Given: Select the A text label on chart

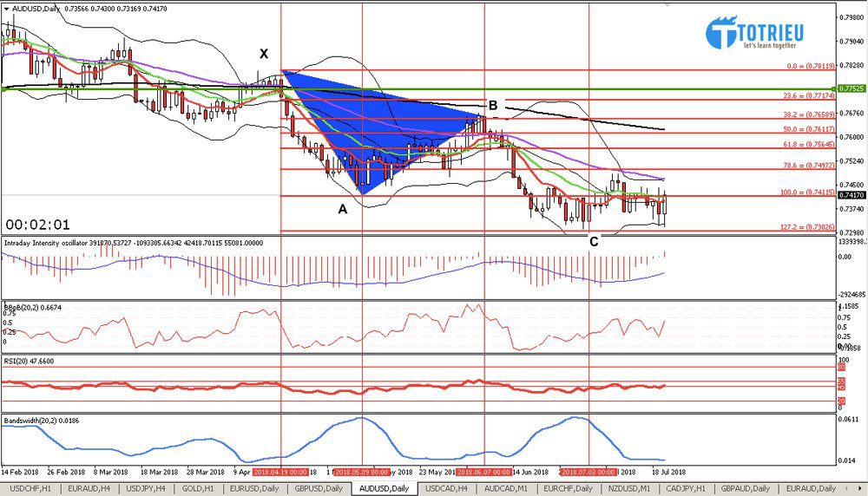Looking at the screenshot, I should click(343, 209).
